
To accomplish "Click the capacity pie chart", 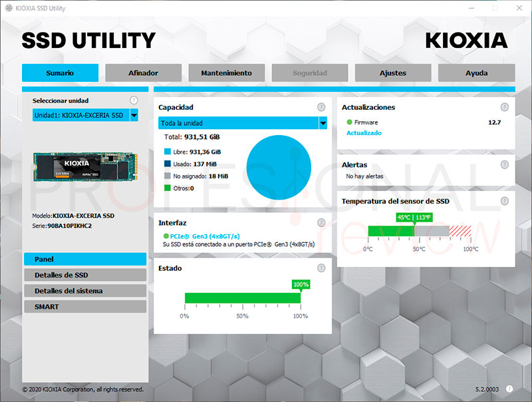I will 279,167.
